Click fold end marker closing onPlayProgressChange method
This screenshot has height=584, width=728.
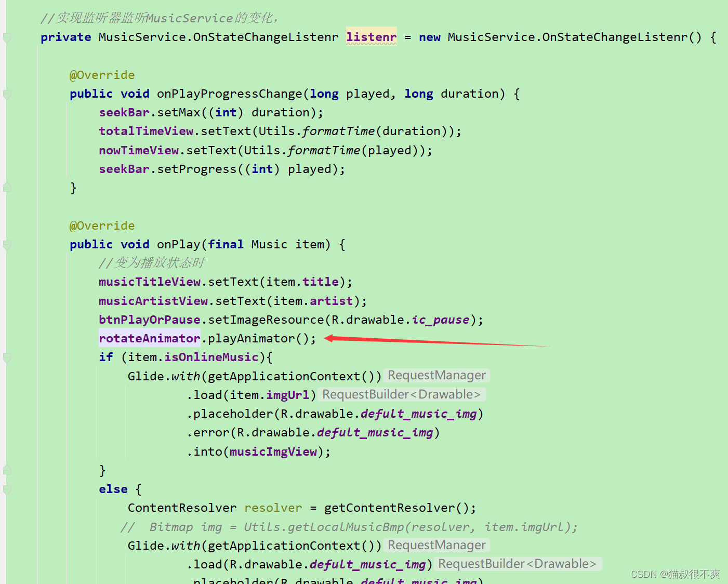pyautogui.click(x=7, y=187)
